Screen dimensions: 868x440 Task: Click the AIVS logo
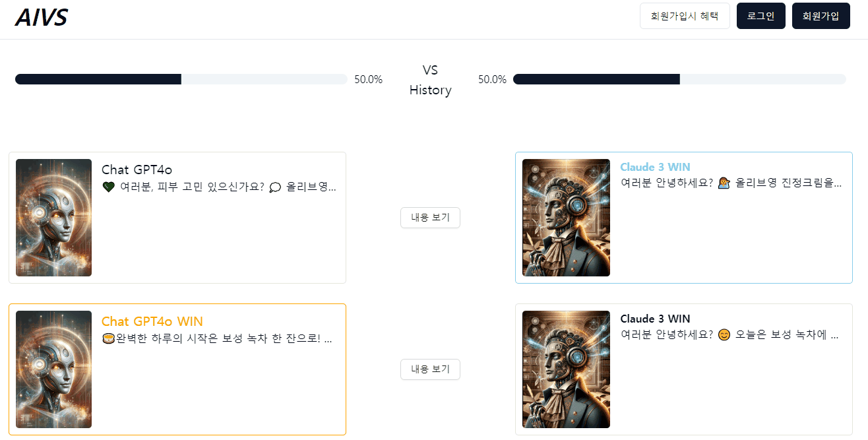pyautogui.click(x=41, y=17)
